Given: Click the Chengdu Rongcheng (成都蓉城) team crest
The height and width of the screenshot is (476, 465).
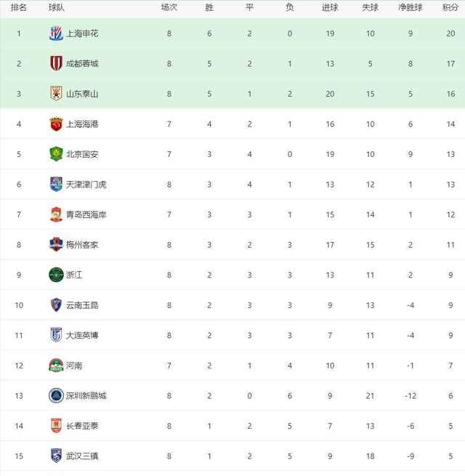Looking at the screenshot, I should (x=56, y=63).
